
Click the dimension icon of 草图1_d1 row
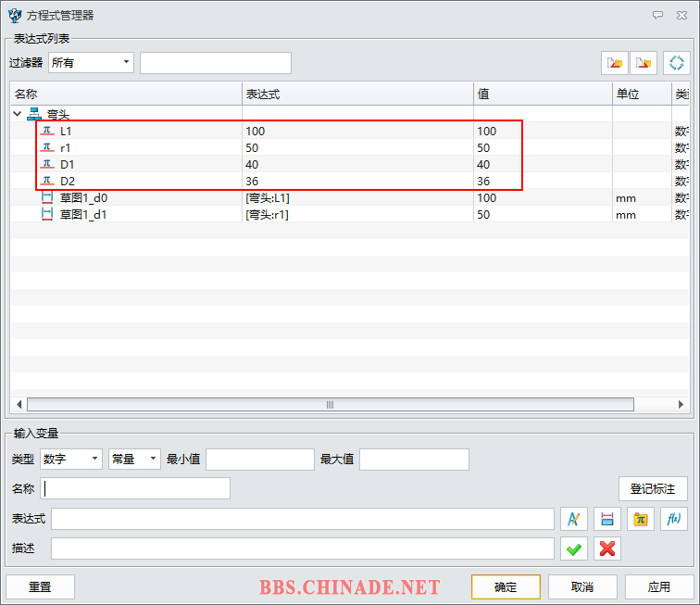pyautogui.click(x=47, y=214)
